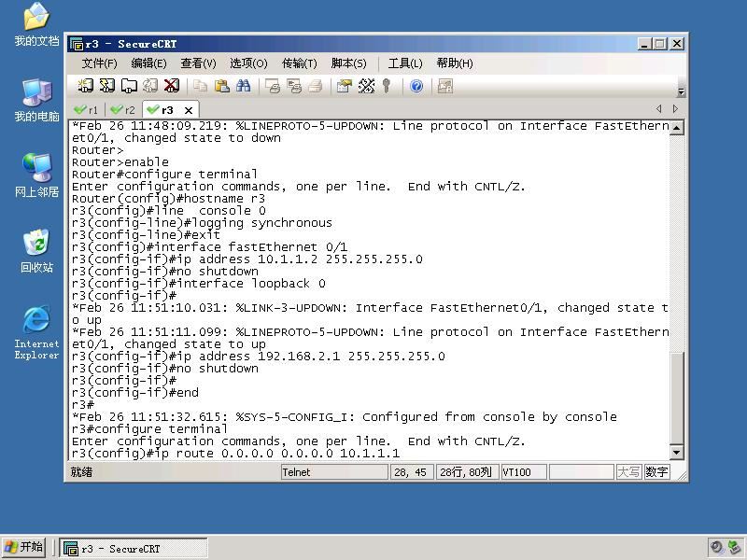This screenshot has height=560, width=747.
Task: Click the 'logging synchronous' terminal line
Action: click(202, 223)
